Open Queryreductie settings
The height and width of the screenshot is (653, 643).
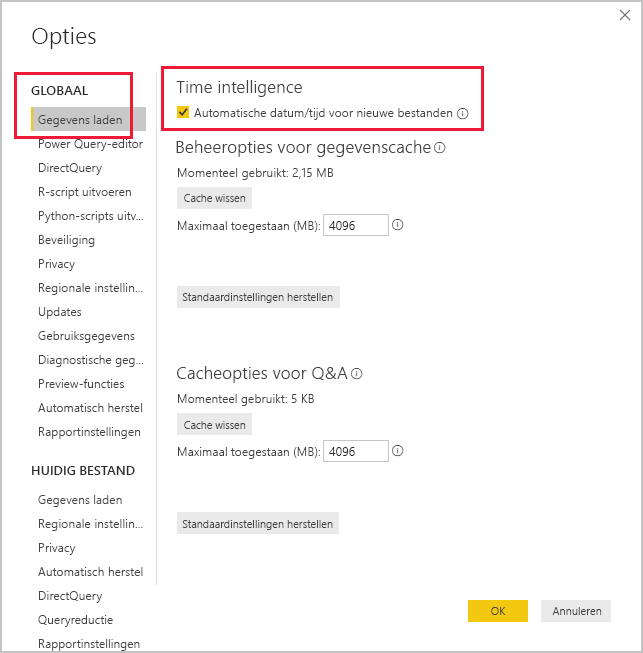click(75, 620)
